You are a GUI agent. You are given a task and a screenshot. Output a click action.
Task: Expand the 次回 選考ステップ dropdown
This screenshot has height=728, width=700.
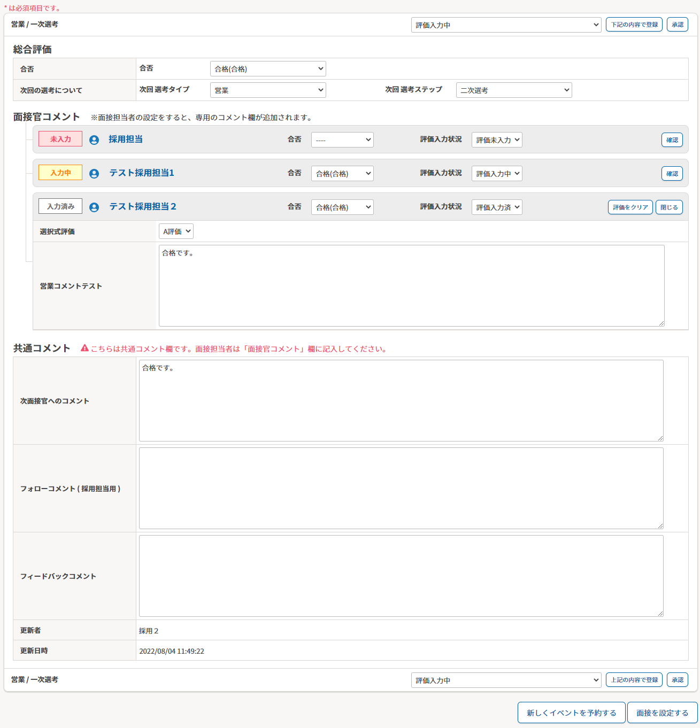(x=514, y=90)
